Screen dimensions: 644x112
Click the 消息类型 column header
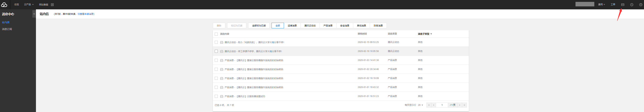click(x=392, y=34)
